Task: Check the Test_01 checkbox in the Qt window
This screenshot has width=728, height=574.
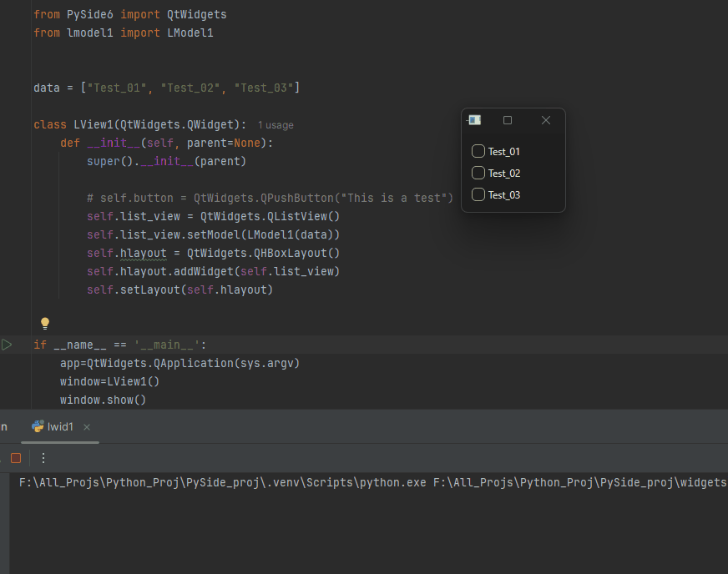Action: click(x=478, y=152)
